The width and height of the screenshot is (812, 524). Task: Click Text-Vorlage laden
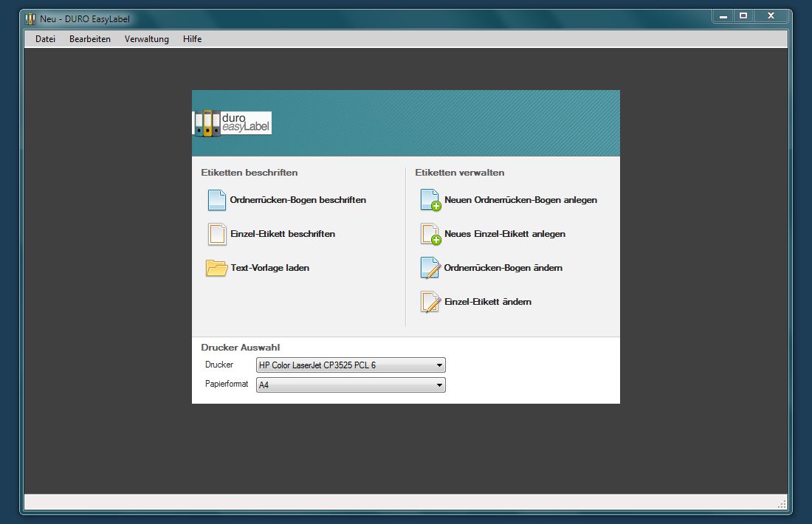point(269,268)
